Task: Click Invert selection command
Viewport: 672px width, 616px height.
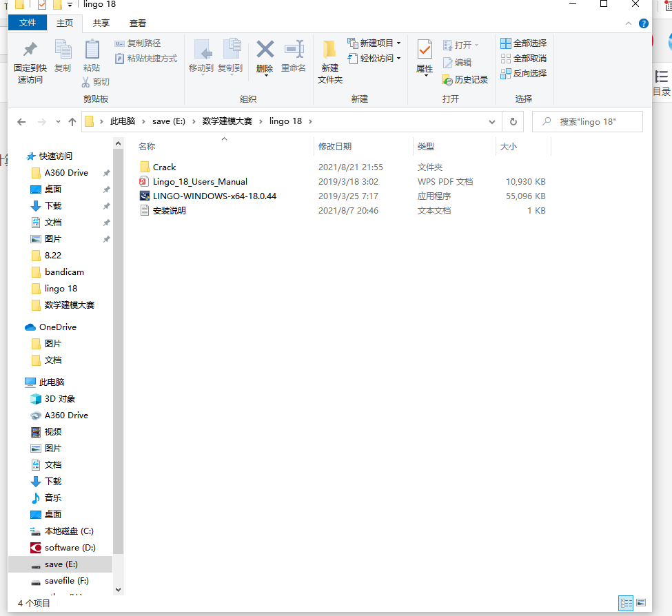Action: click(x=523, y=73)
